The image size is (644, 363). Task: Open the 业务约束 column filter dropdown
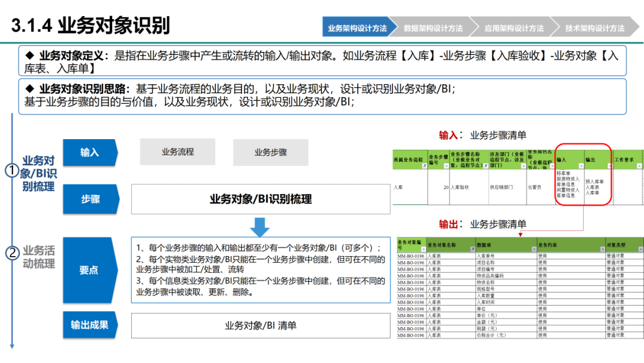point(602,249)
